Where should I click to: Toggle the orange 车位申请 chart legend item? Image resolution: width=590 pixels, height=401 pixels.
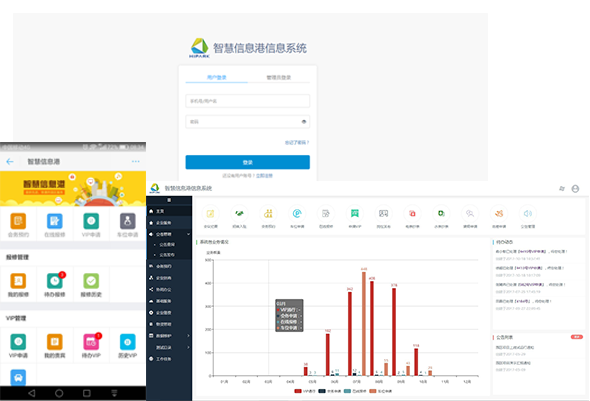tap(380, 391)
